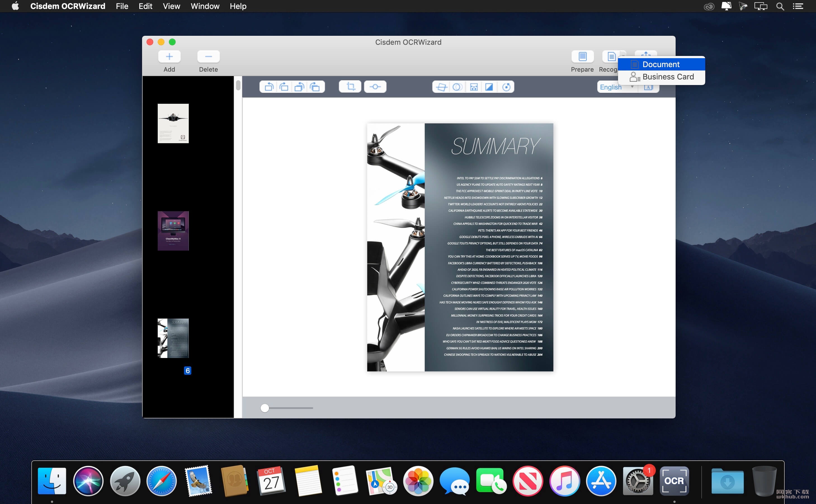Click the straighten line tool icon
This screenshot has width=816, height=504.
coord(375,87)
